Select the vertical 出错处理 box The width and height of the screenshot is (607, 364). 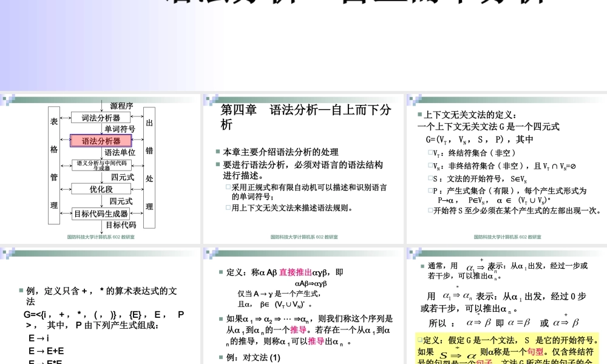point(149,167)
